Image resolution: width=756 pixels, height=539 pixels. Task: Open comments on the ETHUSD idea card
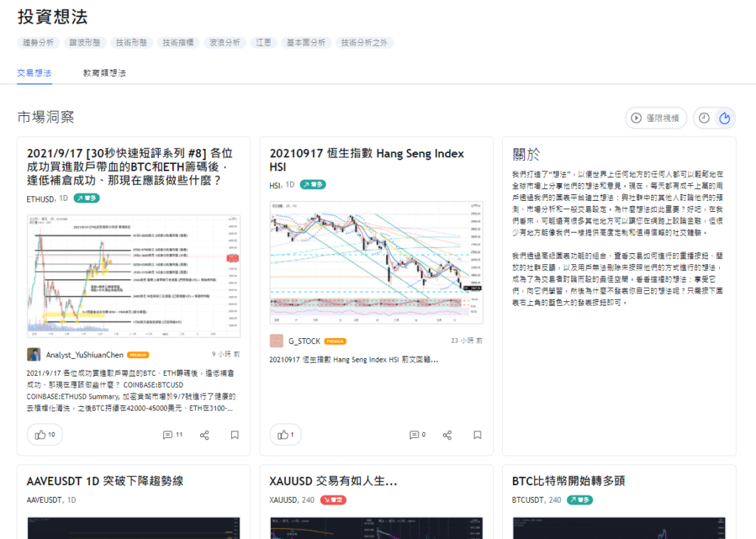tap(173, 435)
